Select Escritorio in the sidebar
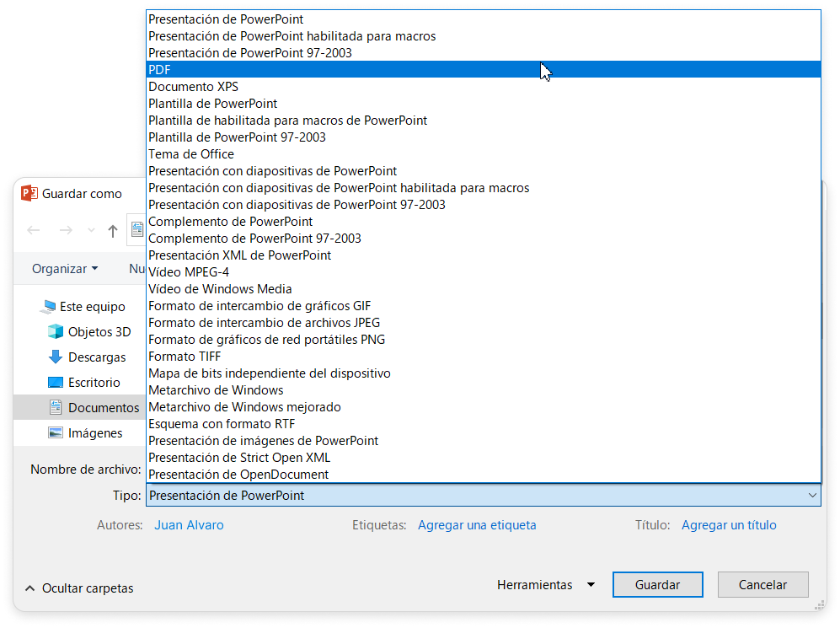 point(94,383)
